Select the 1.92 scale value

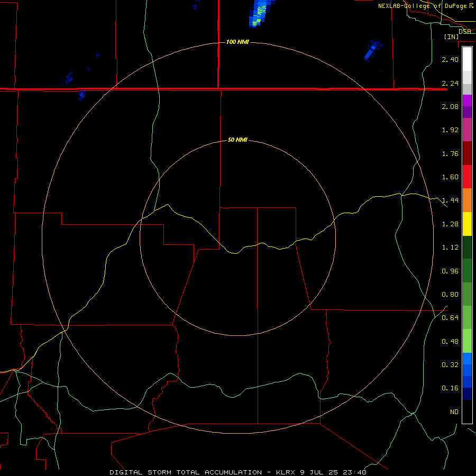click(x=450, y=130)
